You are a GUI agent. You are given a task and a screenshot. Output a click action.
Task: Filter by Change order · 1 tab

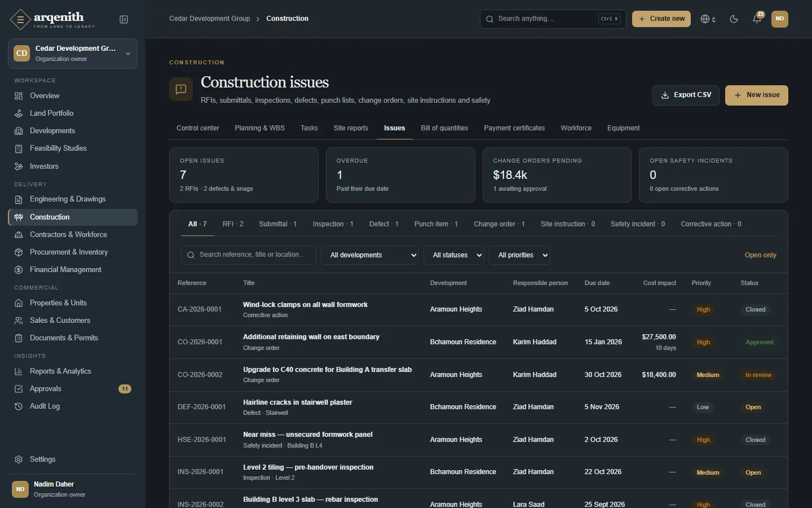499,224
